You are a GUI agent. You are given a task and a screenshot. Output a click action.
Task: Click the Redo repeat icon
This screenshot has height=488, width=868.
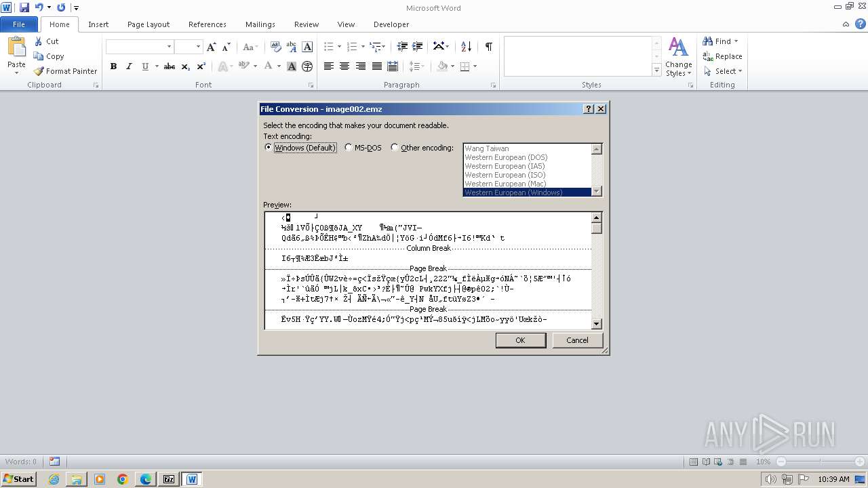(61, 7)
